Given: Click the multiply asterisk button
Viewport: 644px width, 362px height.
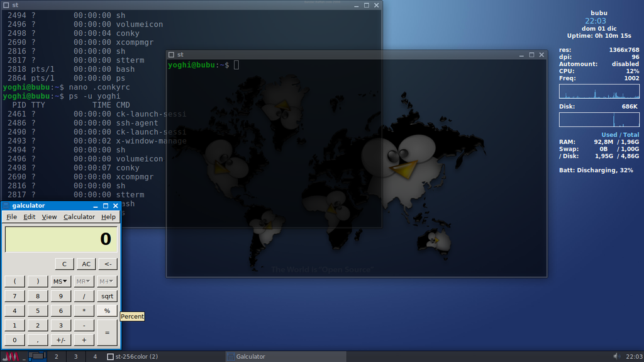Looking at the screenshot, I should pyautogui.click(x=84, y=311).
